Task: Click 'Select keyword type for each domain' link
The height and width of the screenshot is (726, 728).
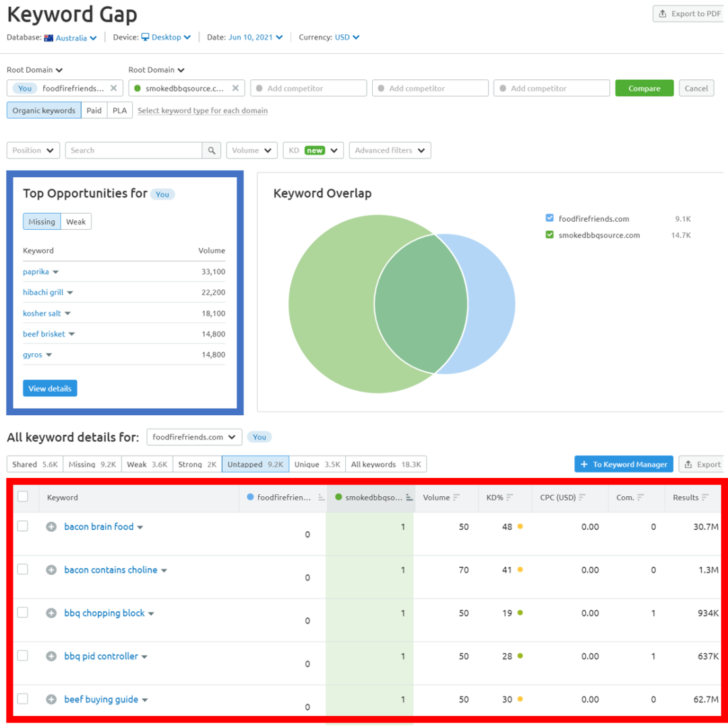Action: [x=202, y=111]
